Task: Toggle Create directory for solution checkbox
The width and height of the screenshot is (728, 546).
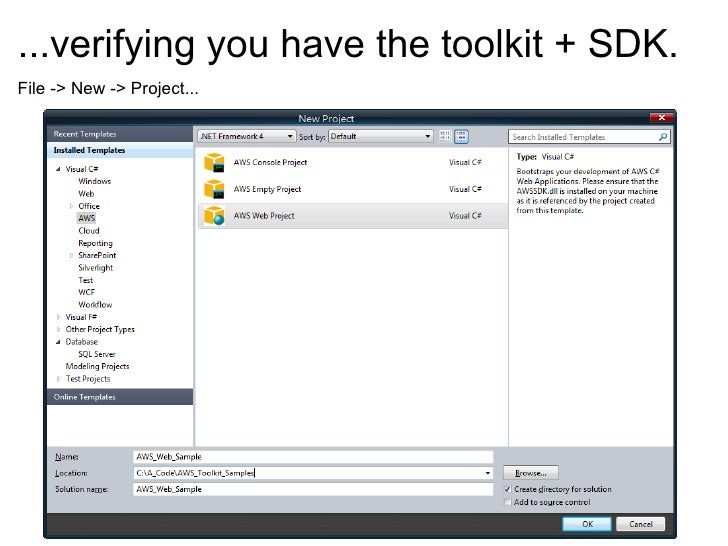Action: (507, 489)
